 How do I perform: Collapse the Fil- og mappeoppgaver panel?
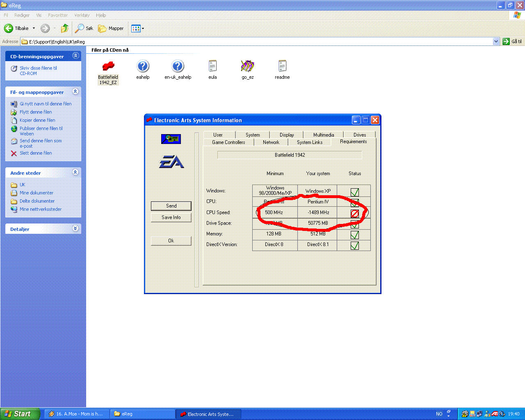[x=75, y=91]
